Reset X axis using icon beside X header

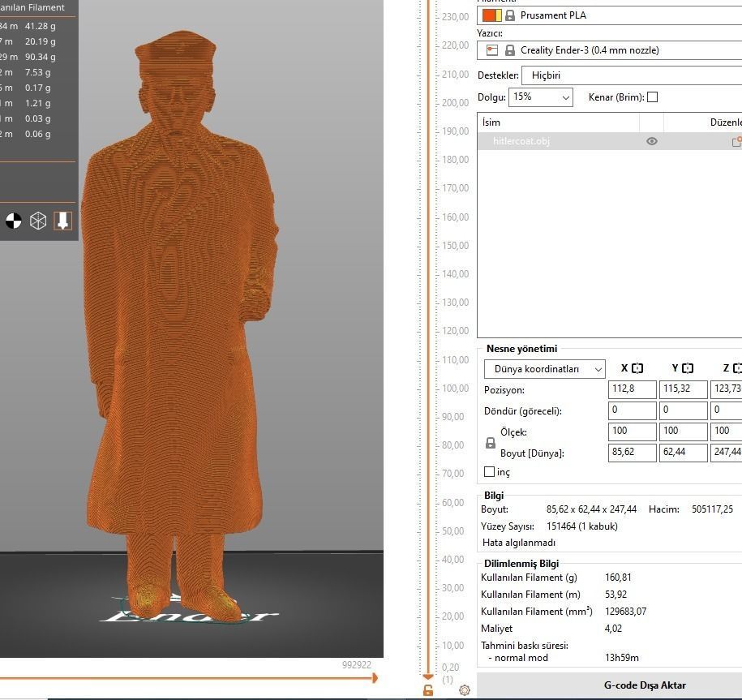[637, 368]
